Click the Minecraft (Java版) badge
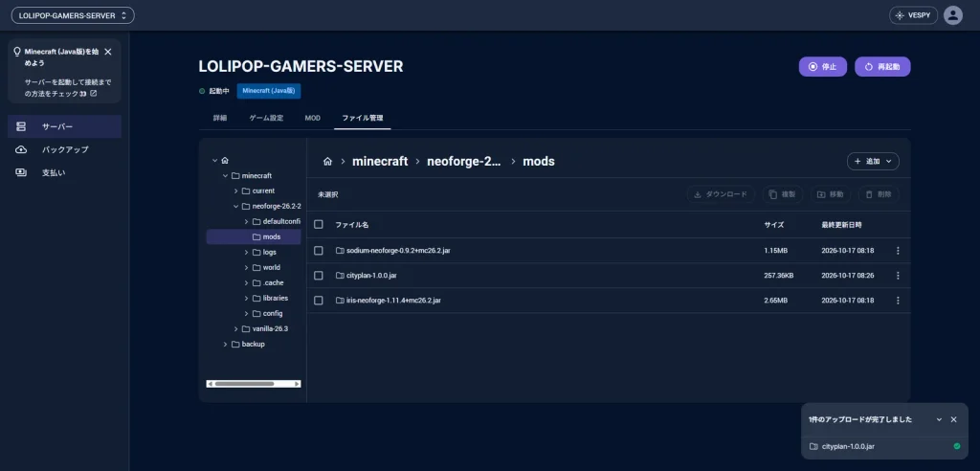The height and width of the screenshot is (471, 980). point(269,91)
